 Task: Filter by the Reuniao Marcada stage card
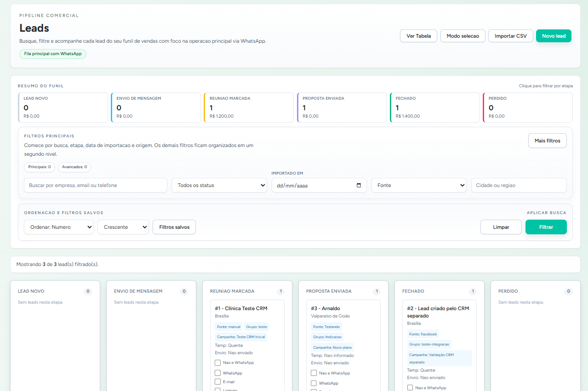point(249,108)
